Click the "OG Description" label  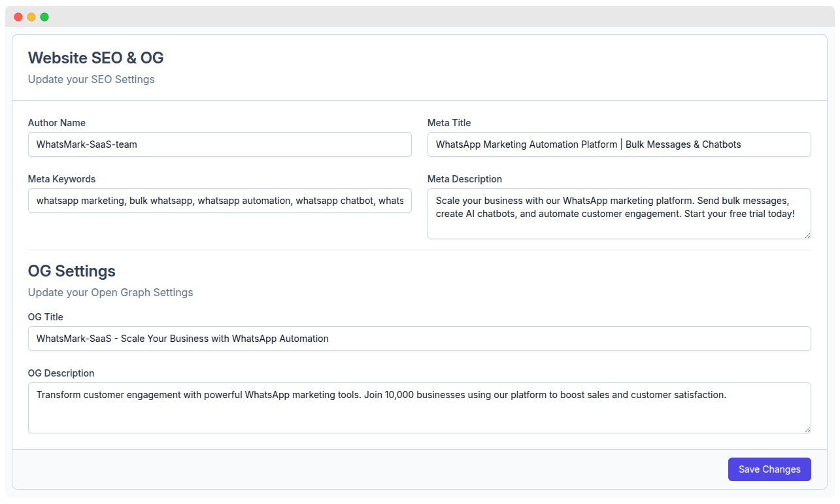[x=61, y=373]
